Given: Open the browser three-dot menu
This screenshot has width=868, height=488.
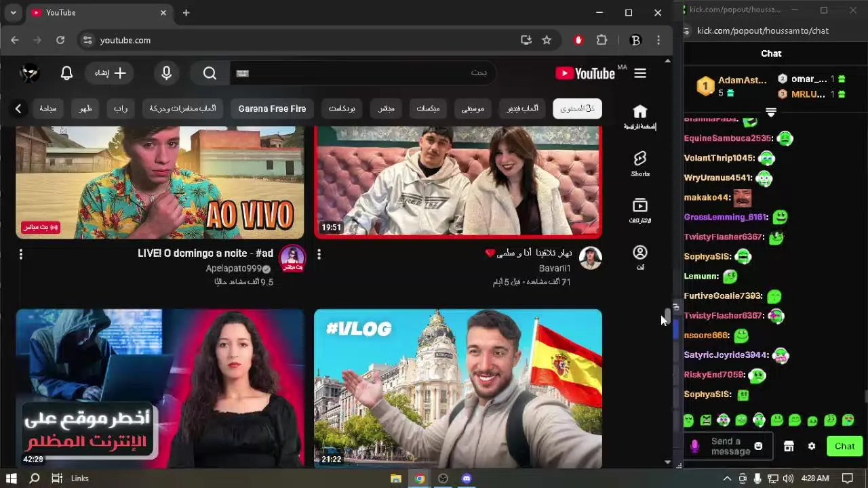Looking at the screenshot, I should tap(658, 41).
